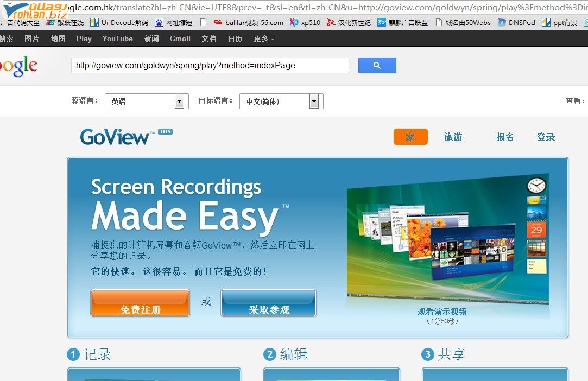Click the 查看 label
This screenshot has width=588, height=381.
point(576,101)
